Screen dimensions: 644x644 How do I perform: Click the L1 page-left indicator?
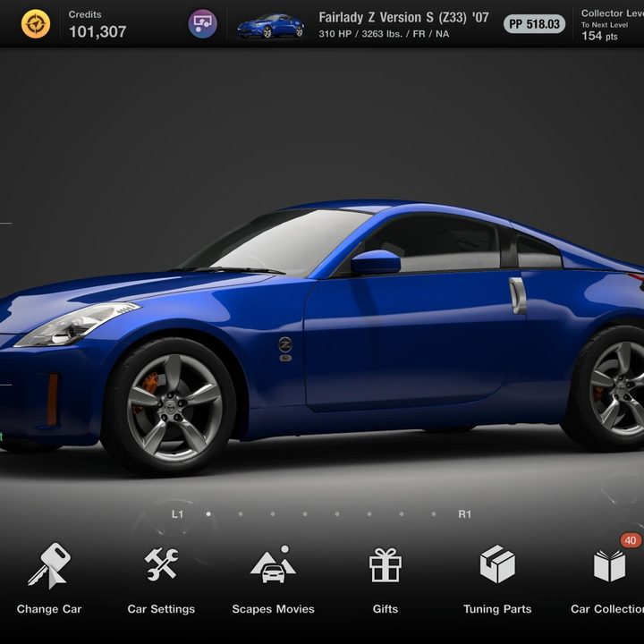coord(177,514)
